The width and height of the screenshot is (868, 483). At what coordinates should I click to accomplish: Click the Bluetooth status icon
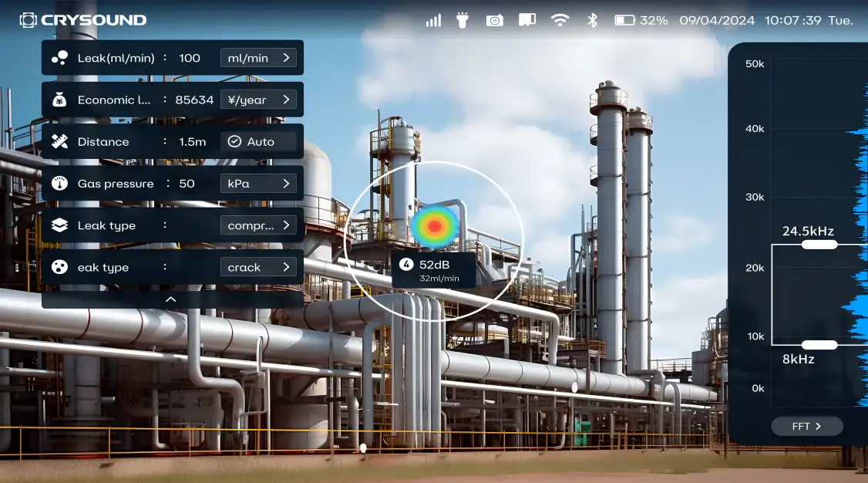[592, 20]
